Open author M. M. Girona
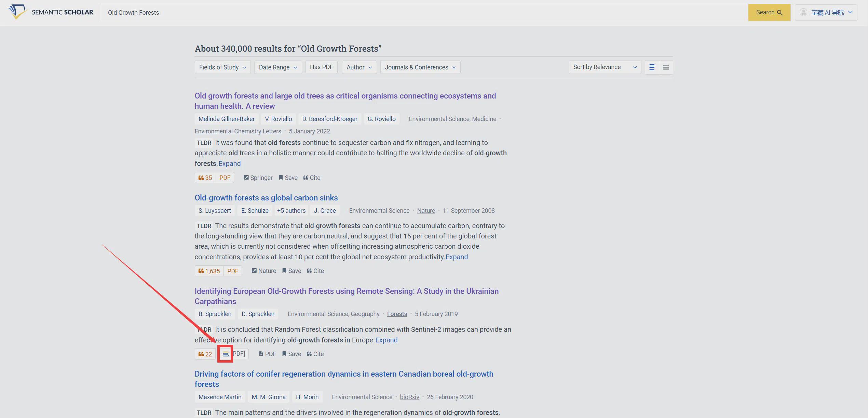This screenshot has width=868, height=418. point(269,397)
